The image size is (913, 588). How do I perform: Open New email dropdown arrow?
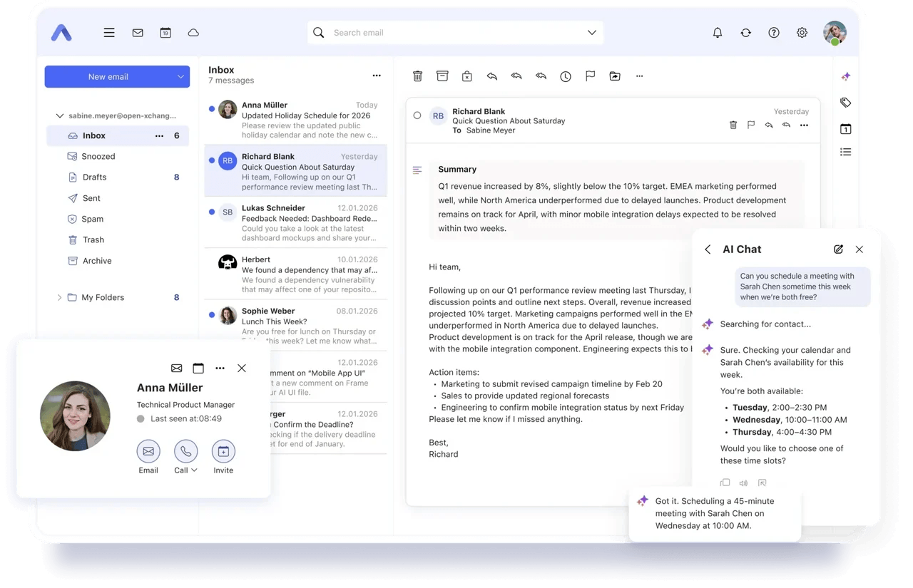pyautogui.click(x=180, y=77)
